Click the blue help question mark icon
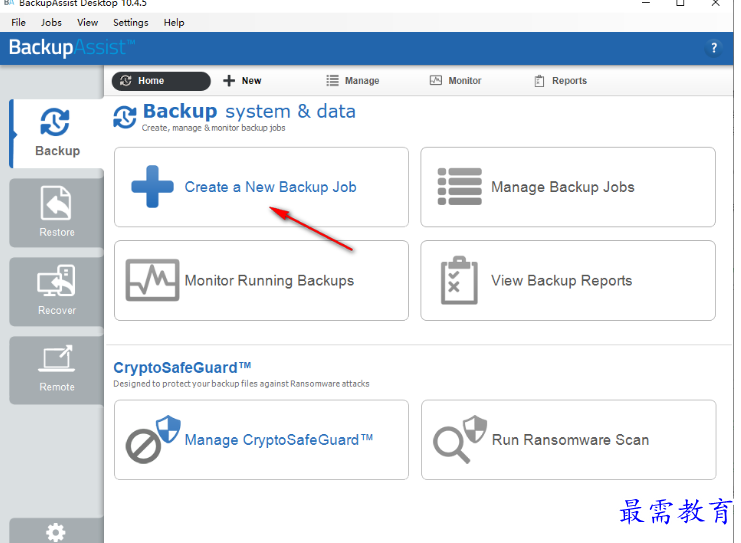The image size is (741, 543). coord(714,48)
